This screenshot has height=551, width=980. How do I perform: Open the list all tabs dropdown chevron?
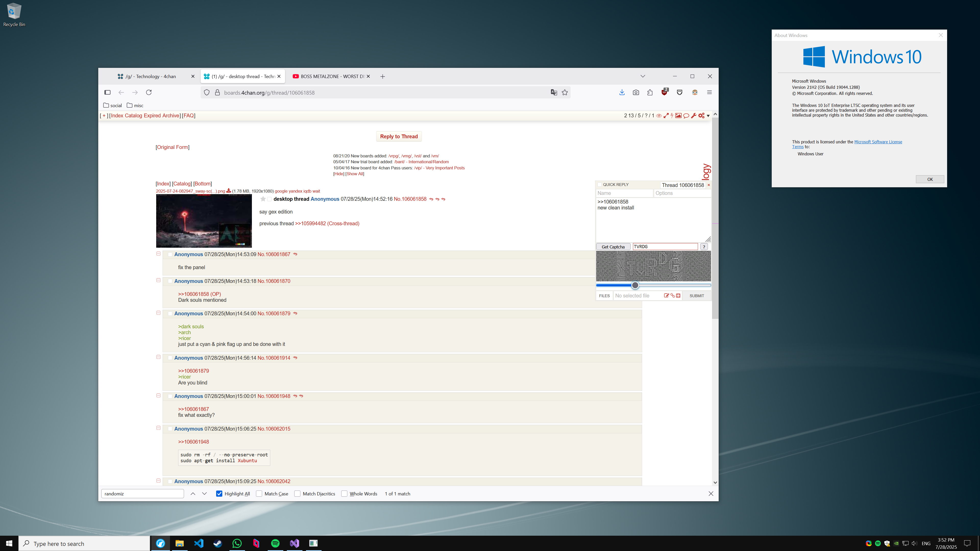(x=643, y=77)
